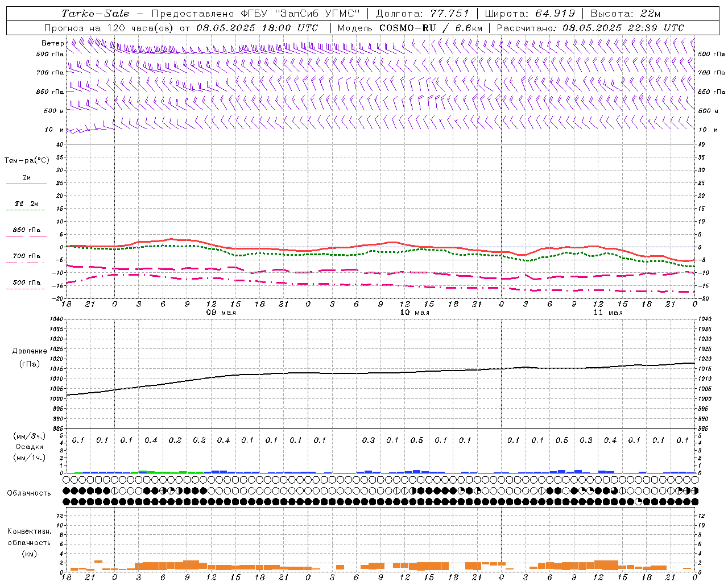The width and height of the screenshot is (728, 582).
Task: Click the 'Высота: 22м' header field
Action: [x=626, y=14]
